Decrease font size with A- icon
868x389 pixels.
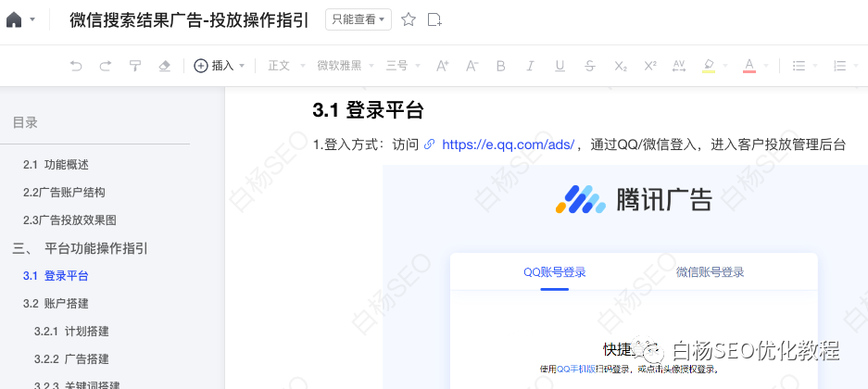[472, 66]
